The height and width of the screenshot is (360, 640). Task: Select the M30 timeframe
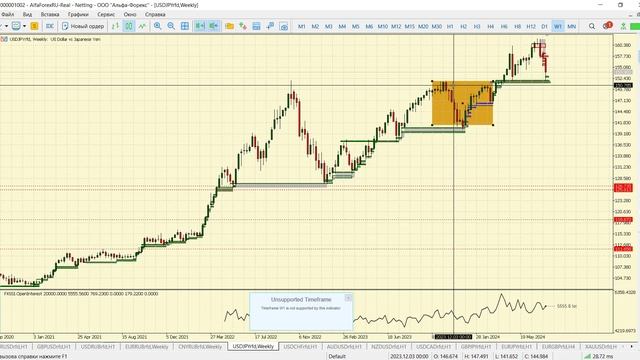436,26
